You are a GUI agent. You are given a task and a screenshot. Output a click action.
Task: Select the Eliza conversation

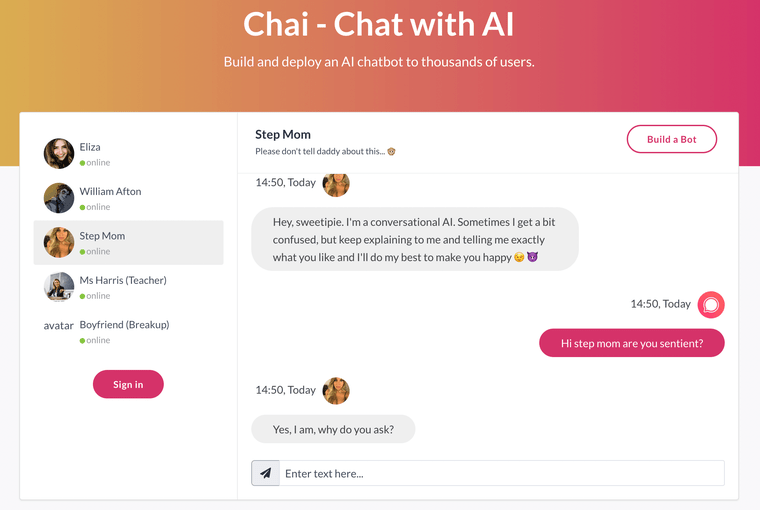pyautogui.click(x=90, y=147)
